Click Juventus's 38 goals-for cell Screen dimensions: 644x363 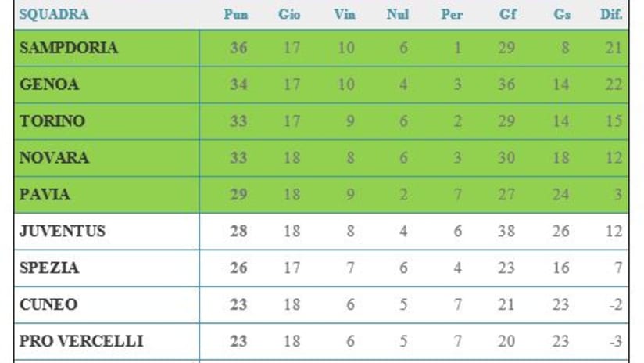[x=506, y=232]
